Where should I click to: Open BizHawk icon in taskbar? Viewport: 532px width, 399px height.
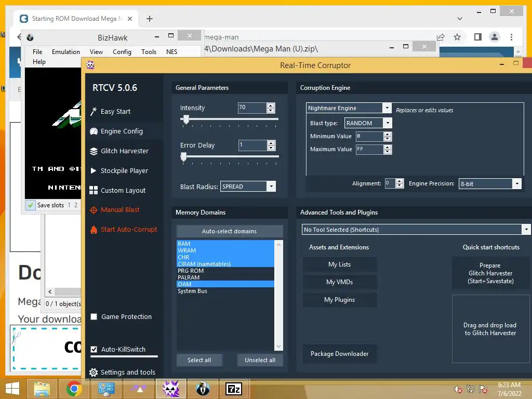pyautogui.click(x=203, y=389)
